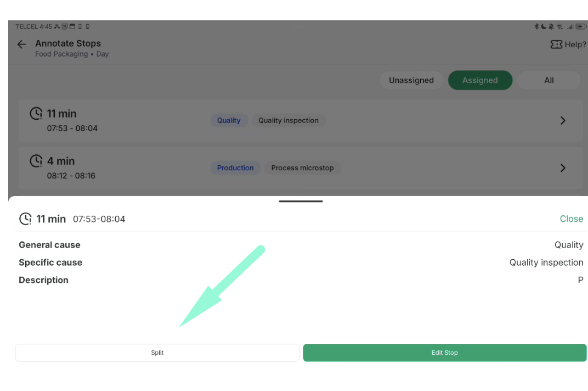Tap the Bluetooth icon in the status bar
Screen dimensions: 588x391
[x=536, y=26]
